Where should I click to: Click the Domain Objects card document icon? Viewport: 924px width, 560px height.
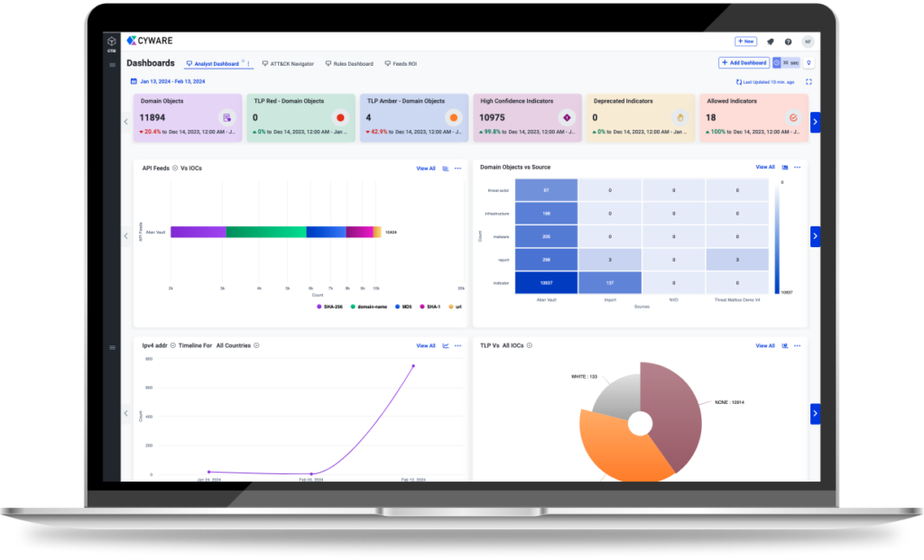point(226,118)
